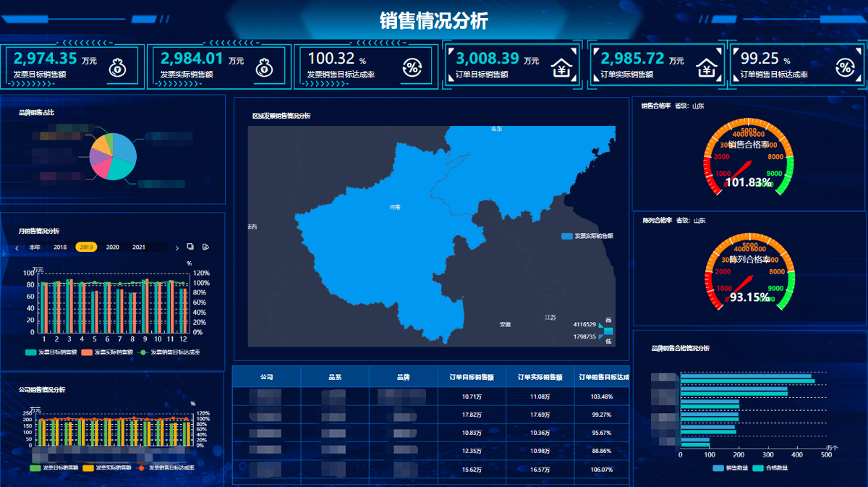Click the 订单实际销售额 column header
Image resolution: width=868 pixels, height=487 pixels.
click(540, 377)
